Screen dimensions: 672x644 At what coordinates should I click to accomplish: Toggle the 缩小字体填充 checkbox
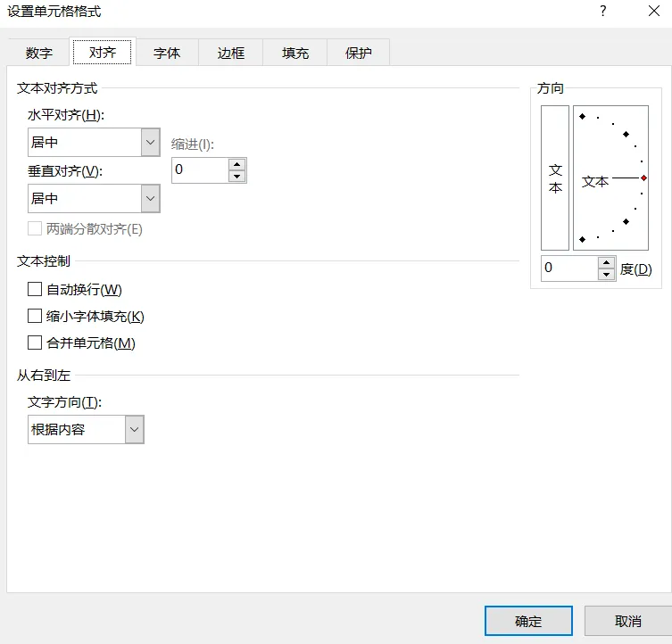pos(36,316)
